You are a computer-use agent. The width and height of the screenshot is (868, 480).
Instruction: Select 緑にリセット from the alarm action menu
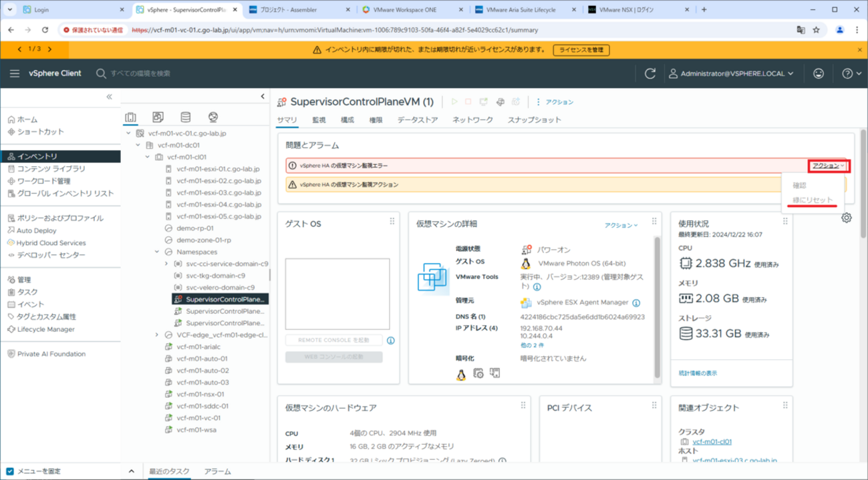tap(813, 200)
